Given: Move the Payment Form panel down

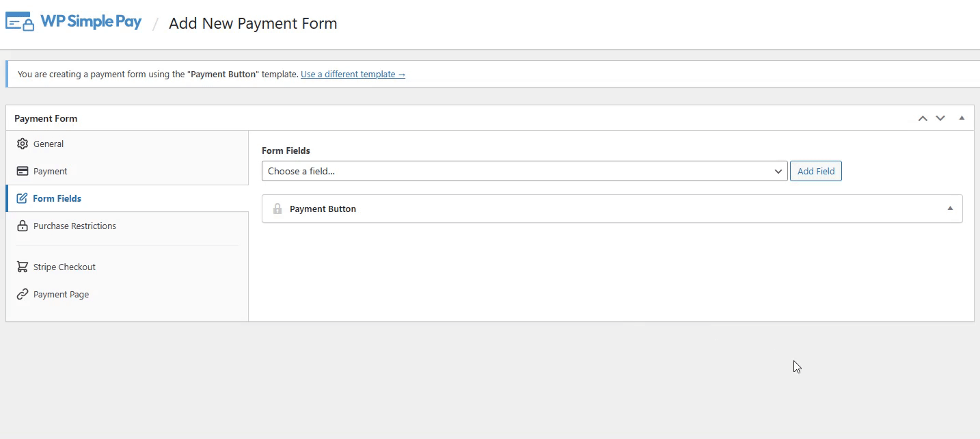Looking at the screenshot, I should (x=940, y=118).
